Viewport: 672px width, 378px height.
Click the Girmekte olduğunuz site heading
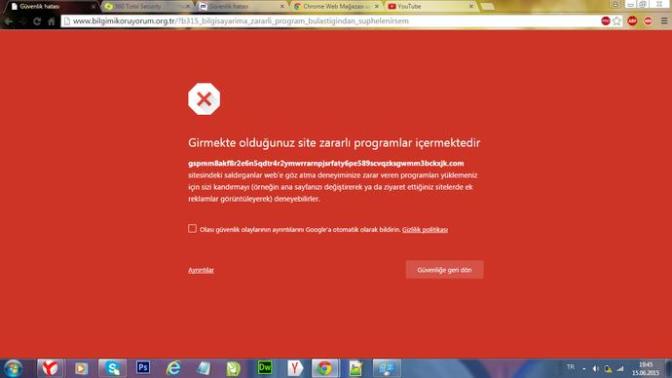point(334,143)
